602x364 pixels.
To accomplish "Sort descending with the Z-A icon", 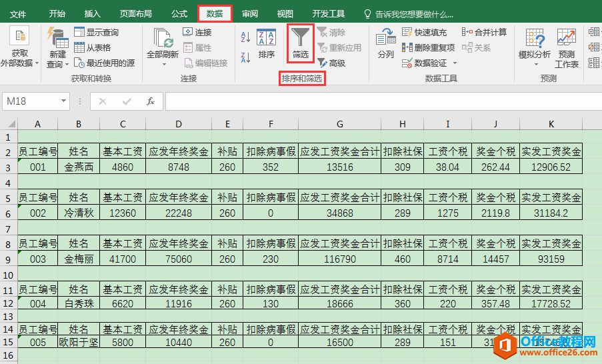I will pos(246,57).
